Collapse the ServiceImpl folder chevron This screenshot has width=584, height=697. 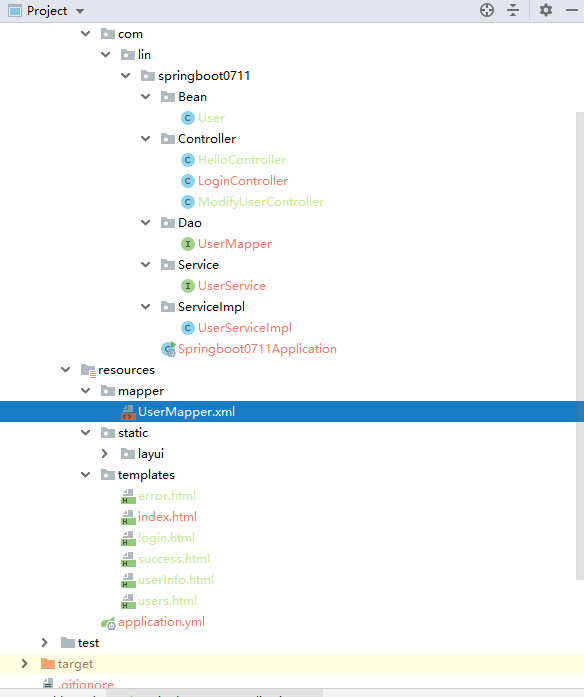(145, 307)
